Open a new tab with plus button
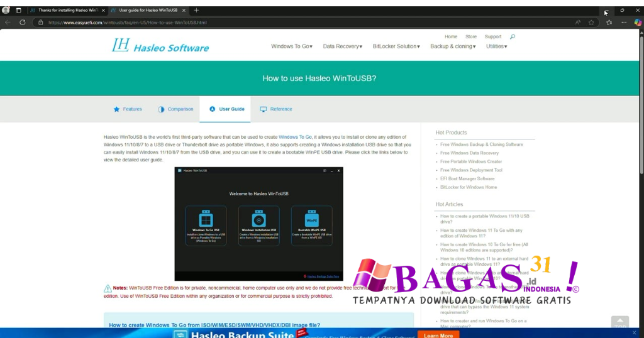This screenshot has height=338, width=644. pos(196,10)
